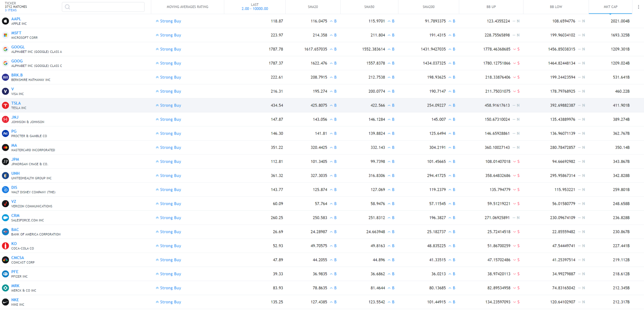
Task: Open the column settings three-dot menu
Action: point(638,7)
